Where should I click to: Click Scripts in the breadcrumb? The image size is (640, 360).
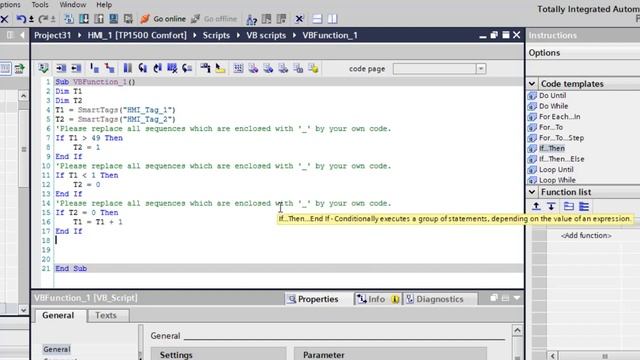coord(216,36)
